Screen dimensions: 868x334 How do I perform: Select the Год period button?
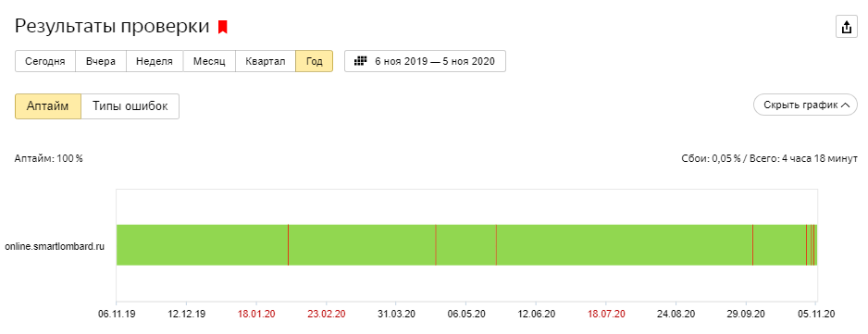pyautogui.click(x=314, y=61)
